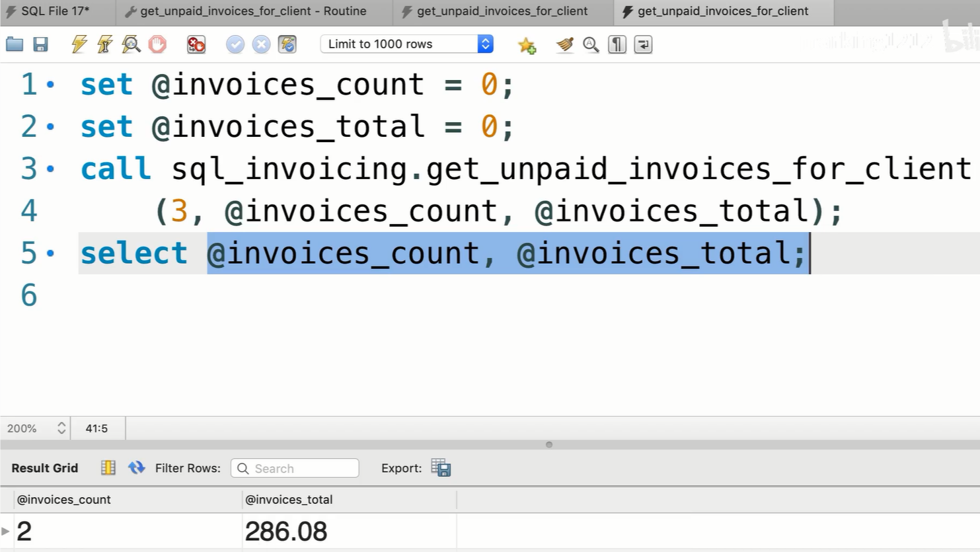This screenshot has height=552, width=980.
Task: Run Explain plan magnifier lightning icon
Action: click(x=131, y=44)
